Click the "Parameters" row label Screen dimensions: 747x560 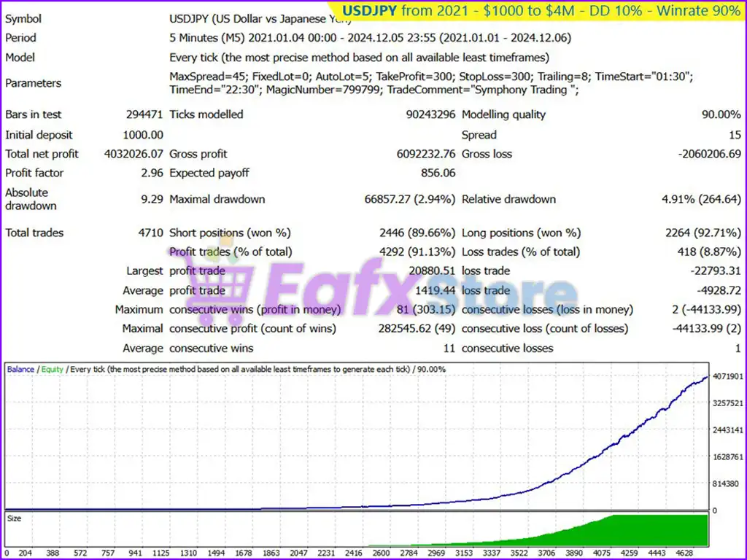coord(34,83)
